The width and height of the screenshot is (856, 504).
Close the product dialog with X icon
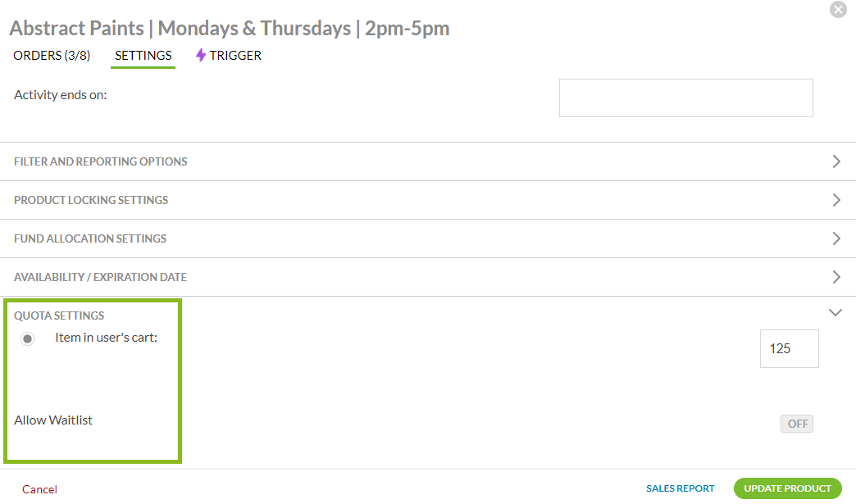[838, 10]
